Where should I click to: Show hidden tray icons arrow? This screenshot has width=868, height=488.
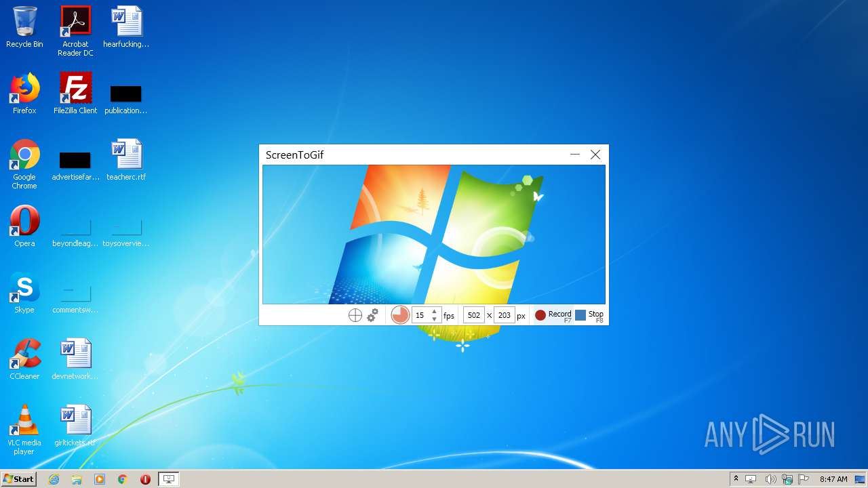coord(736,479)
